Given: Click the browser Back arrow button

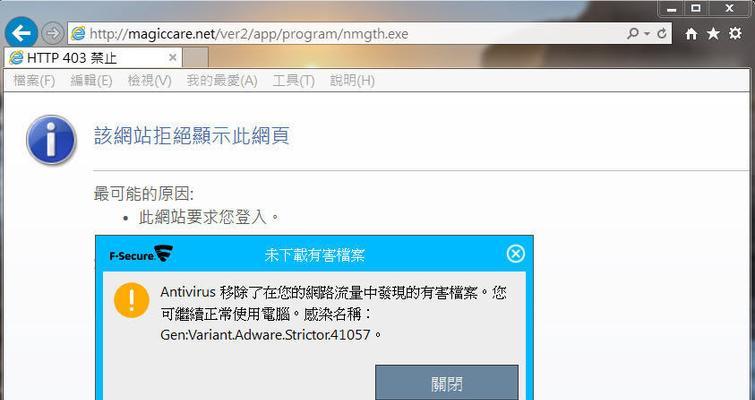Looking at the screenshot, I should coord(21,33).
